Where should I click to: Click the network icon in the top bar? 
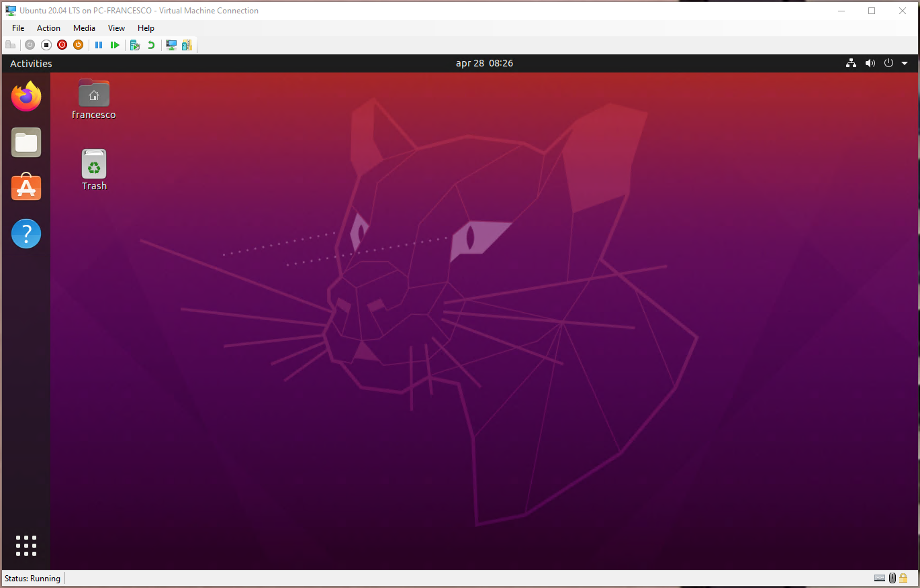coord(851,62)
